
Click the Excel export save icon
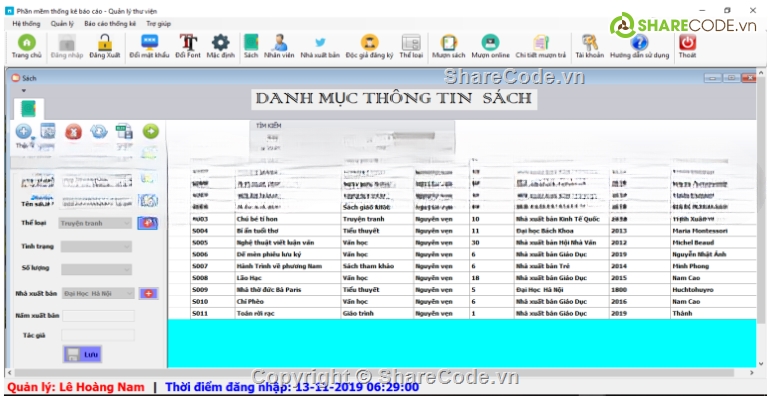point(124,131)
